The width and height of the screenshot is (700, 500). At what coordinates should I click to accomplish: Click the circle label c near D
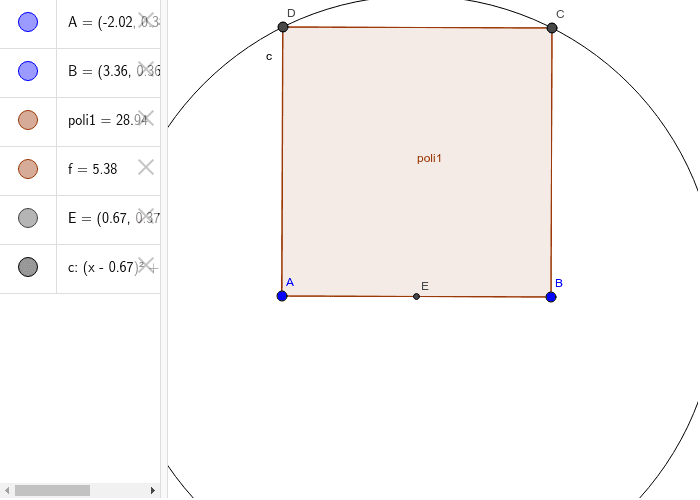click(269, 57)
